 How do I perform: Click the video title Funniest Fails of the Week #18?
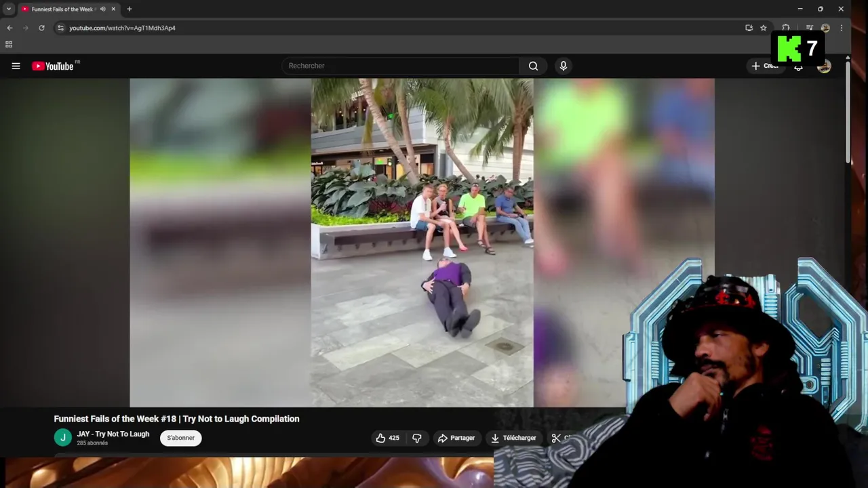pos(176,419)
